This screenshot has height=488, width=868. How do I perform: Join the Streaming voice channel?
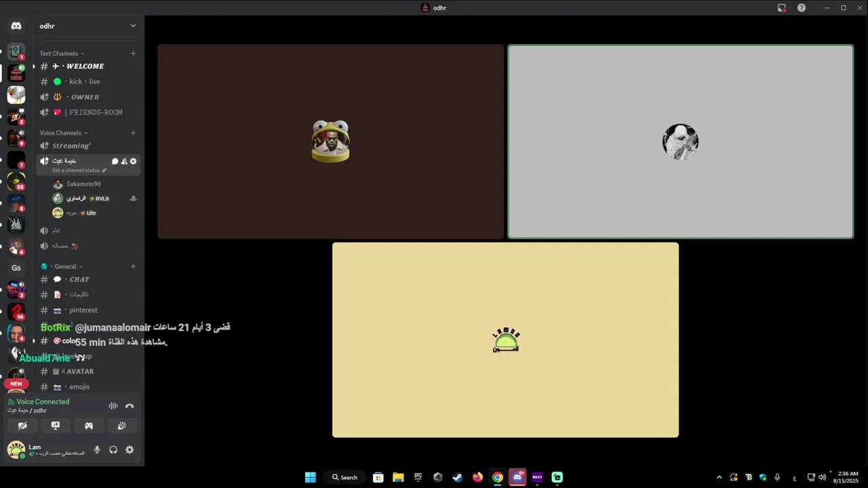[88, 146]
